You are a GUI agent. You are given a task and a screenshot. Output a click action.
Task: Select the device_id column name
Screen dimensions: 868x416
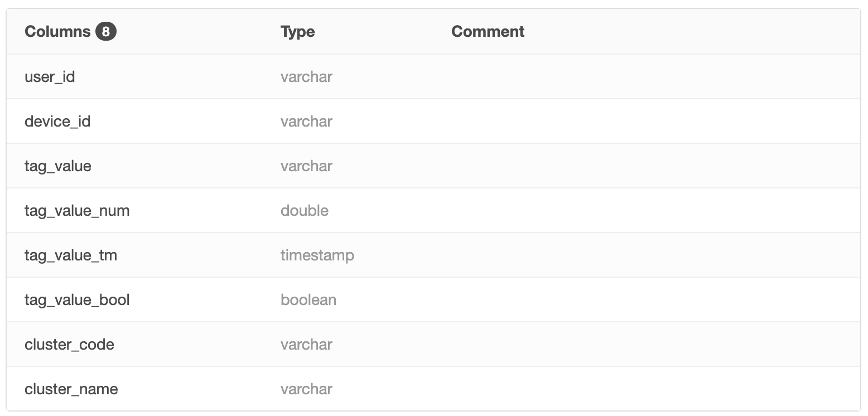tap(57, 122)
